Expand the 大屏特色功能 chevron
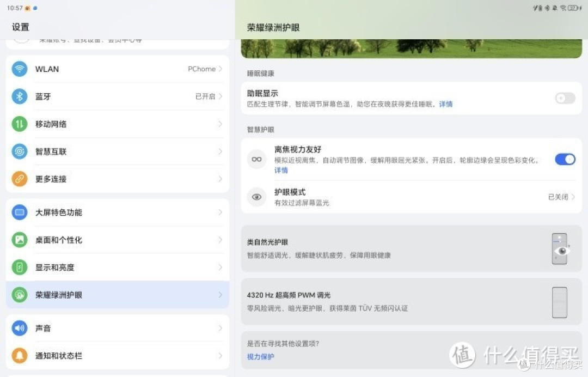The height and width of the screenshot is (377, 588). pos(220,212)
